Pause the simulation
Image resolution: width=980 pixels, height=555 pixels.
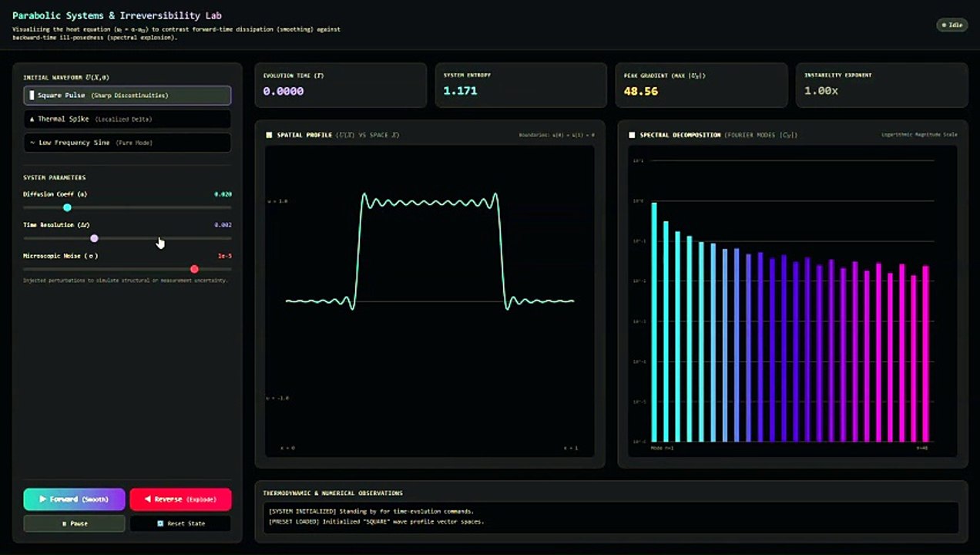coord(74,523)
